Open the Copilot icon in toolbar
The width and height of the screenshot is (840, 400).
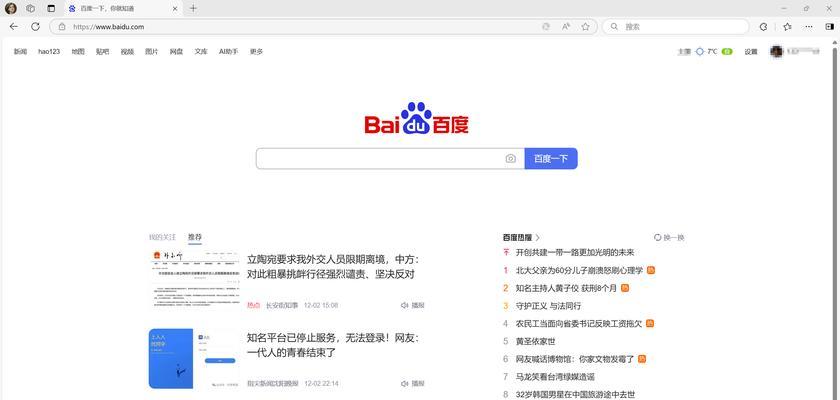(x=764, y=27)
